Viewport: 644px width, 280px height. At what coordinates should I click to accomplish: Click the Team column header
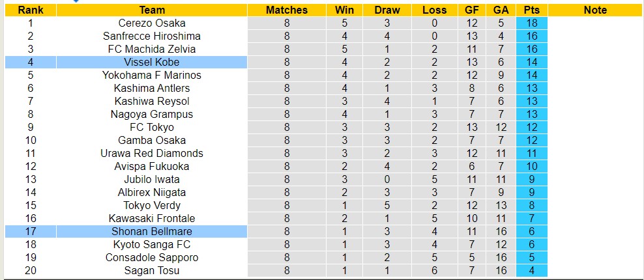pyautogui.click(x=152, y=10)
